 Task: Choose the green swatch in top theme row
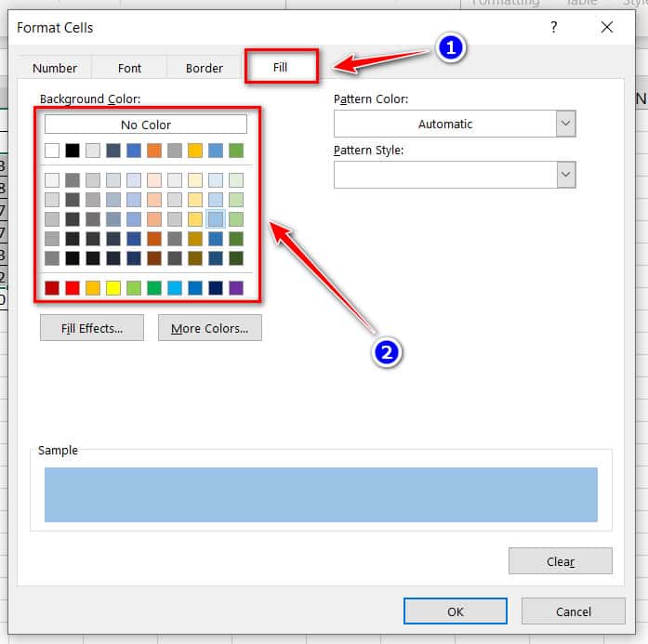click(x=236, y=151)
